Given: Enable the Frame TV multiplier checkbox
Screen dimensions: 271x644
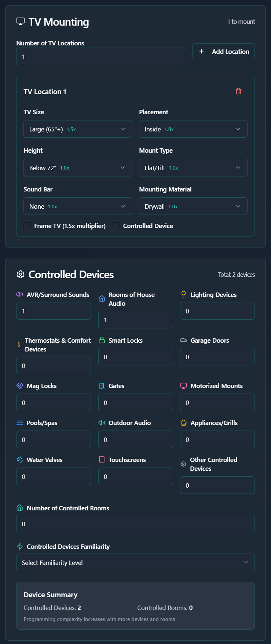Looking at the screenshot, I should click(27, 226).
